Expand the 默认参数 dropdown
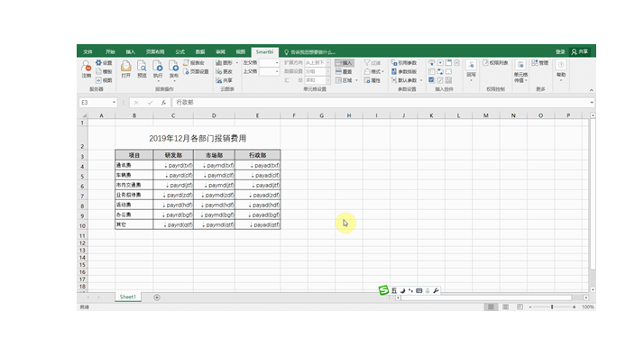 [421, 80]
